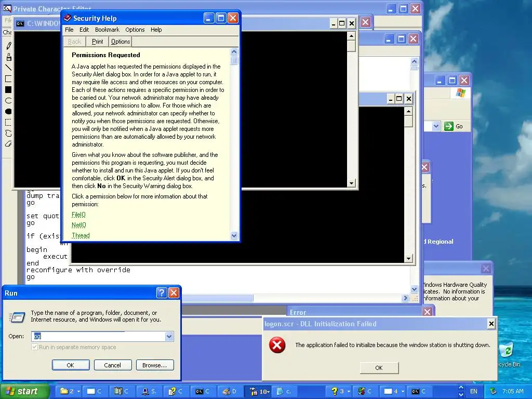The height and width of the screenshot is (399, 532).
Task: Select the Filled Ellipse tool
Action: (8, 111)
